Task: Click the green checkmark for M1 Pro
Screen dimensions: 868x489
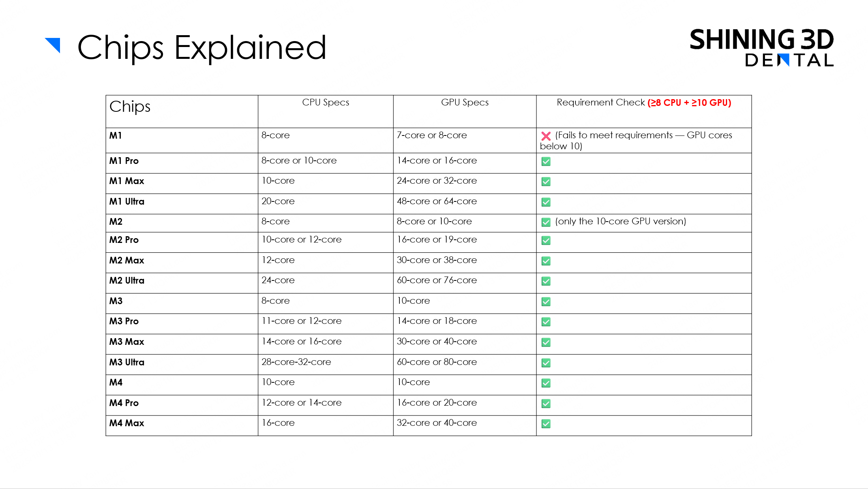Action: point(546,162)
